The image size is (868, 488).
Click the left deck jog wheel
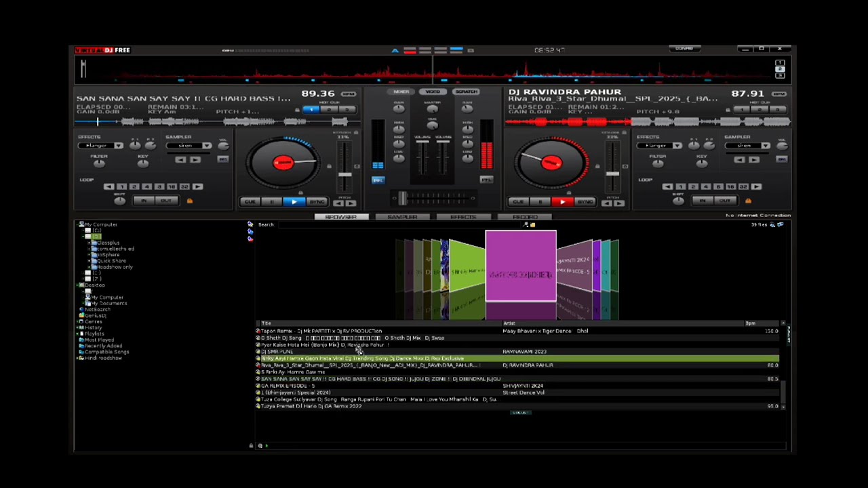click(x=283, y=163)
